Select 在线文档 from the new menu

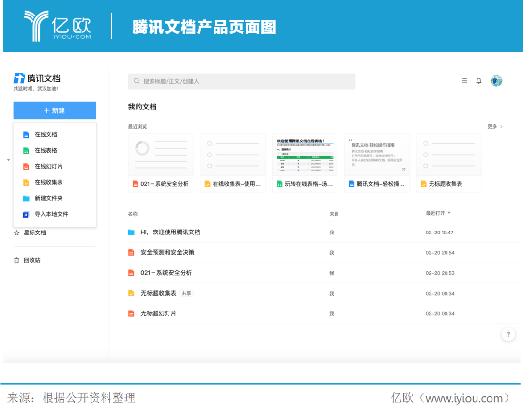(55, 135)
